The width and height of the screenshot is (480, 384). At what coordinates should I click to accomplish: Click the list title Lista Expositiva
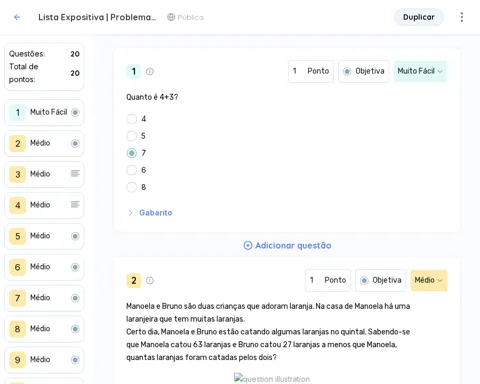pos(97,17)
